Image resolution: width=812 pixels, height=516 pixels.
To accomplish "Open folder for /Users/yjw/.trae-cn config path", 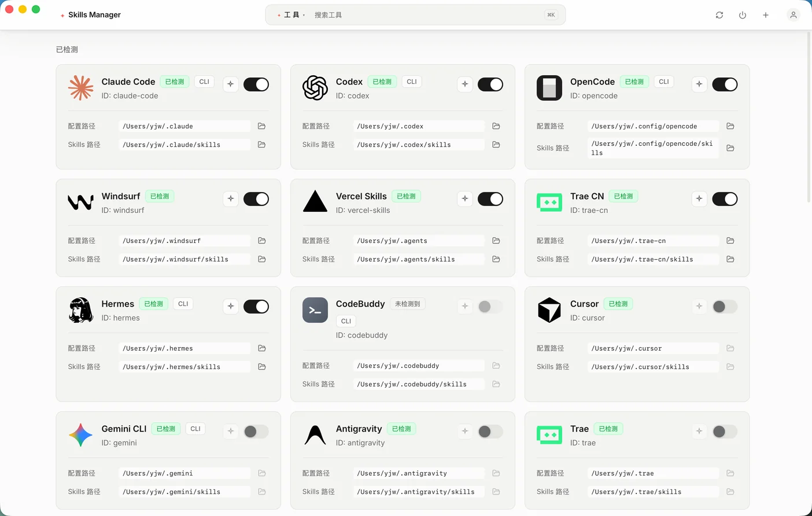I will point(730,241).
